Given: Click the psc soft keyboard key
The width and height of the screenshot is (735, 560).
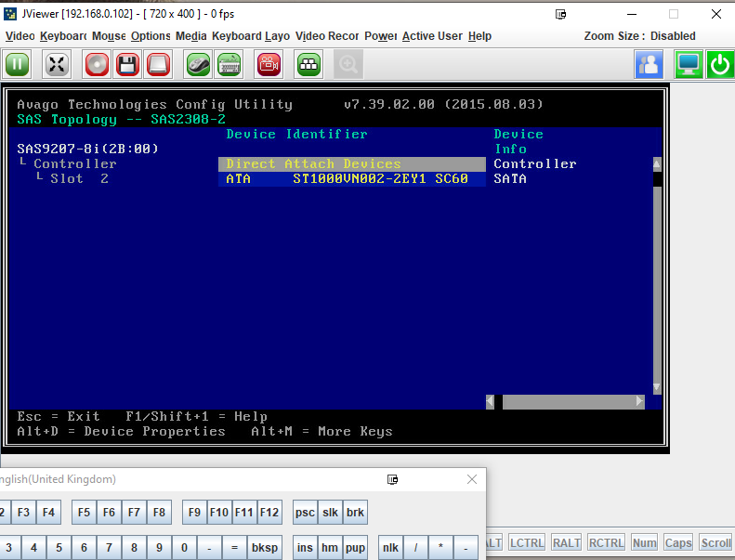Looking at the screenshot, I should [x=305, y=513].
